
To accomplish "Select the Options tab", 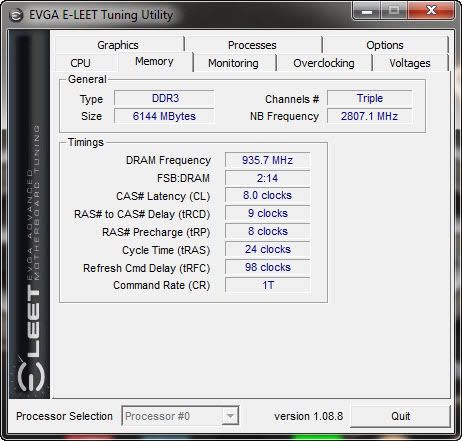I will pos(385,45).
